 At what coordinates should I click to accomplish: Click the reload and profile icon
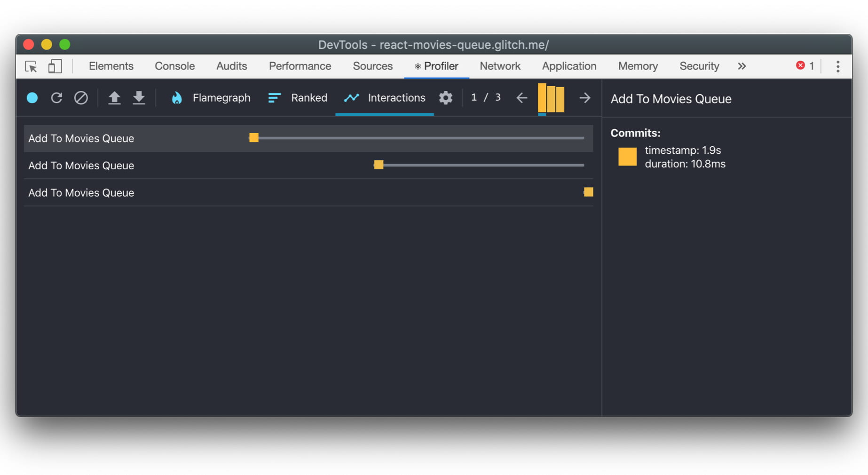pyautogui.click(x=56, y=98)
